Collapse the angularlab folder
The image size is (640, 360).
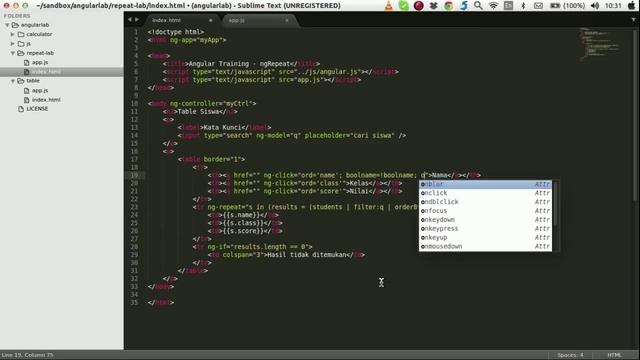pyautogui.click(x=7, y=25)
